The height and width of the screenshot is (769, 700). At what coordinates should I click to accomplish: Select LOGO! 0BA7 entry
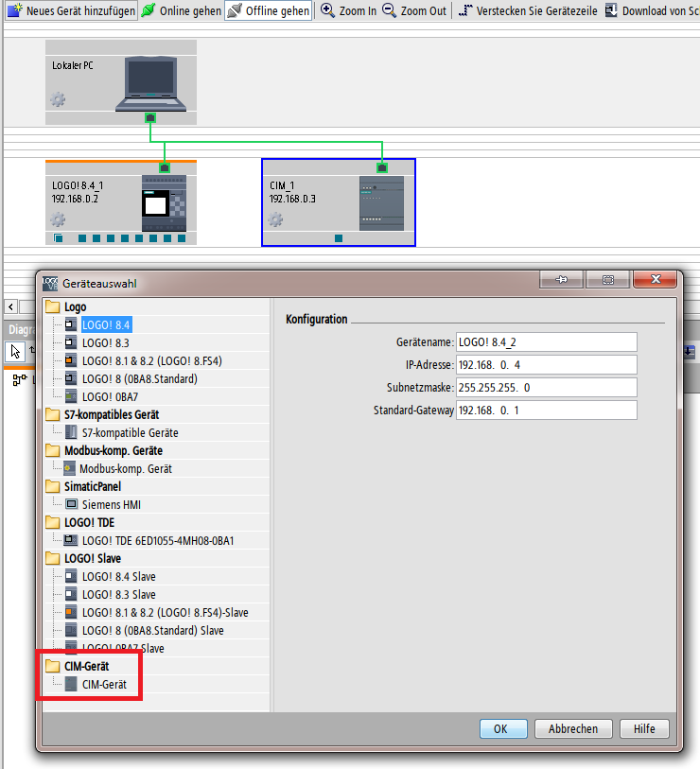(x=110, y=396)
